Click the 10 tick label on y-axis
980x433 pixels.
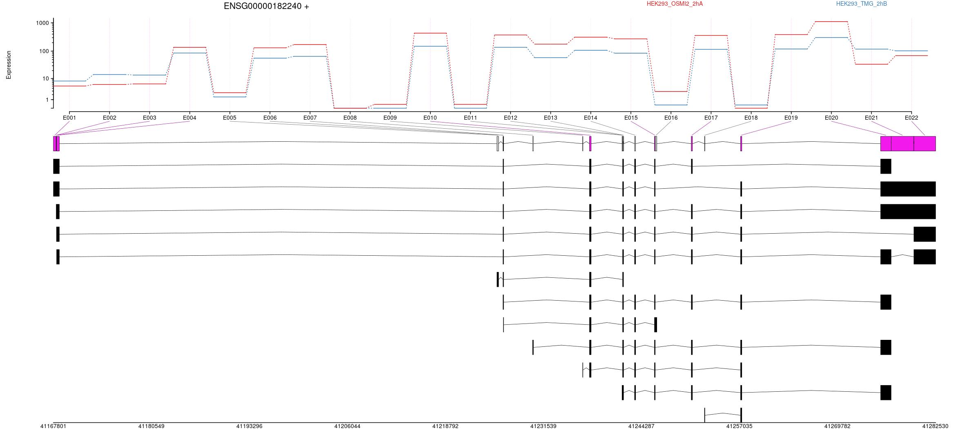(46, 79)
